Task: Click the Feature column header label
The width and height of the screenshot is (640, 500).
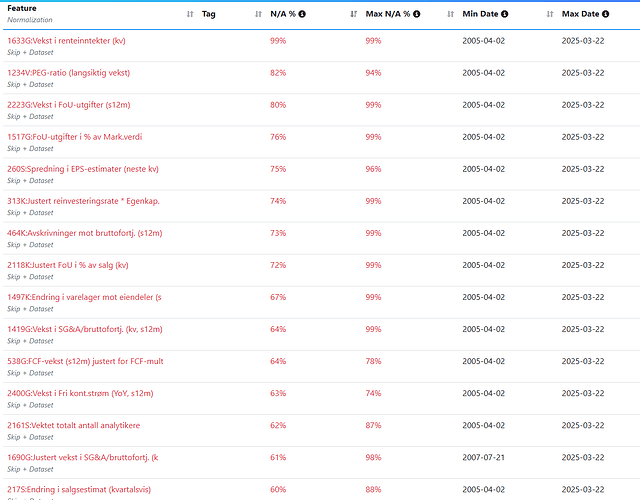Action: pyautogui.click(x=22, y=8)
